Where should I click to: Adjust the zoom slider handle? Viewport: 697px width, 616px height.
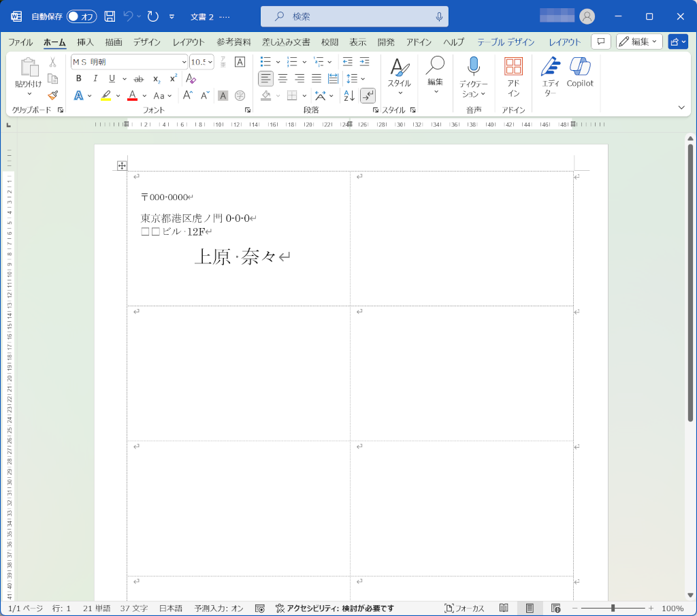click(x=613, y=608)
